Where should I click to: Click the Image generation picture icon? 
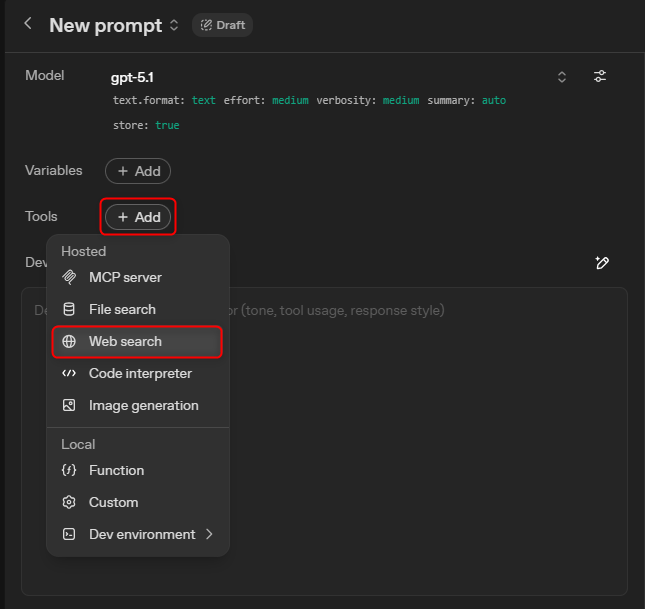coord(69,405)
